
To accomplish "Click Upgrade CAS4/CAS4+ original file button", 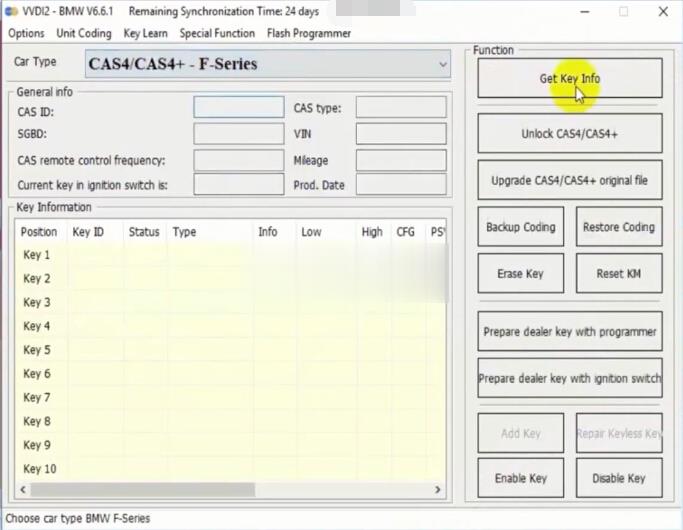I will [x=570, y=180].
